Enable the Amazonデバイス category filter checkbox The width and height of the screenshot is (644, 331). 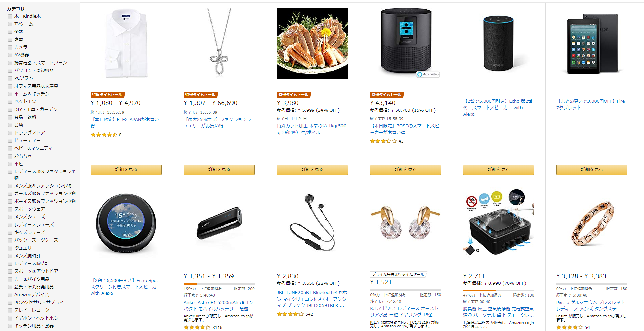point(10,295)
